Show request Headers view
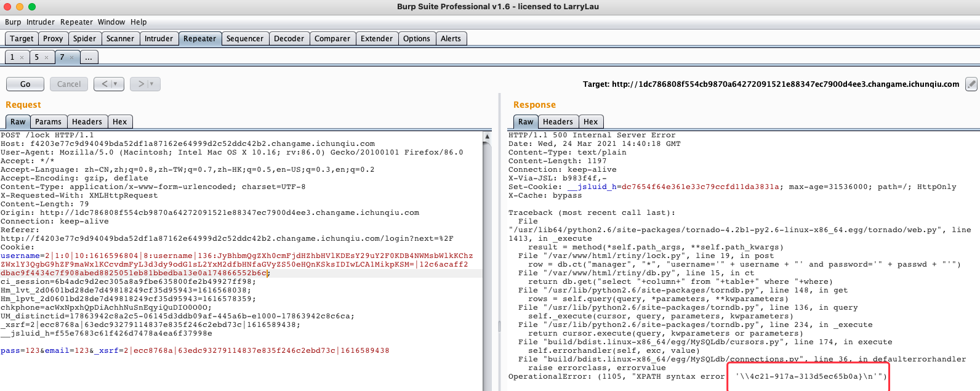Image resolution: width=980 pixels, height=391 pixels. pos(87,121)
